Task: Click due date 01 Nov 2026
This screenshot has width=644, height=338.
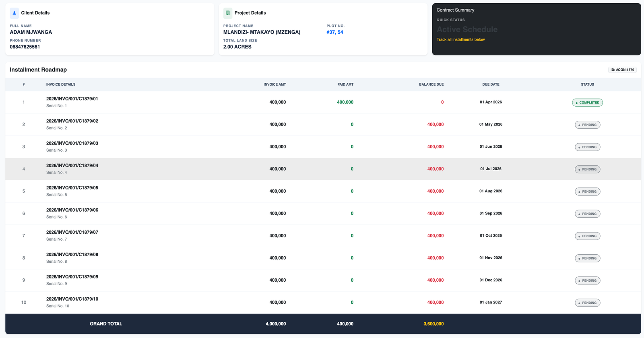Action: click(491, 258)
